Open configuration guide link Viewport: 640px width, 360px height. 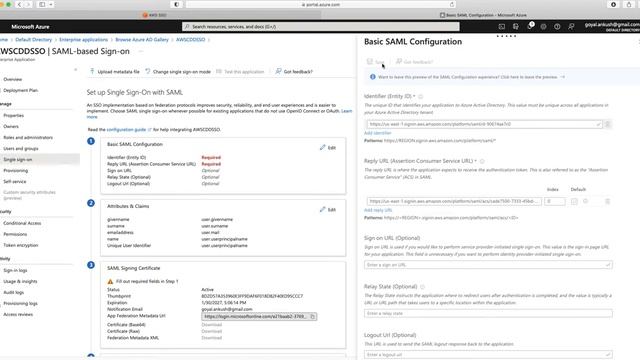(x=126, y=129)
